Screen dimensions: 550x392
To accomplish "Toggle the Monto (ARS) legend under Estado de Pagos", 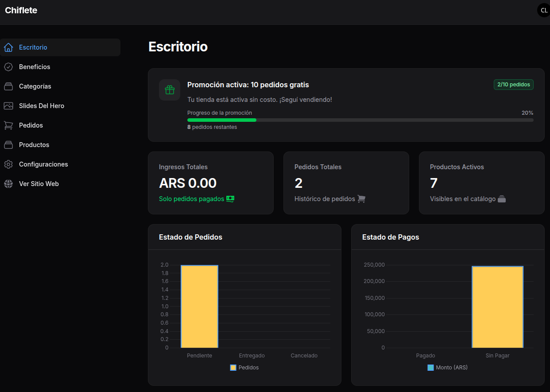I will pos(447,367).
